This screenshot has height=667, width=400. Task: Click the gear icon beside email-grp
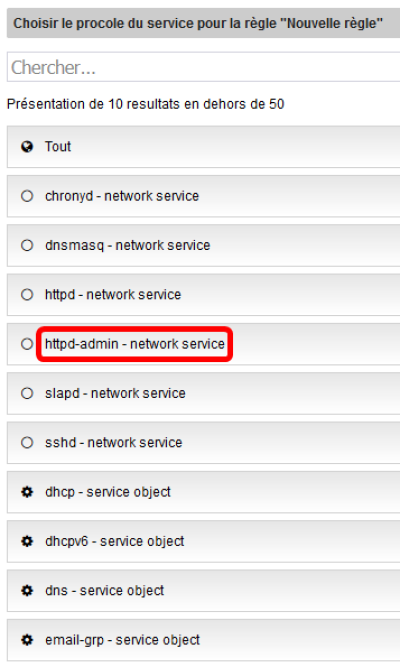tap(27, 640)
